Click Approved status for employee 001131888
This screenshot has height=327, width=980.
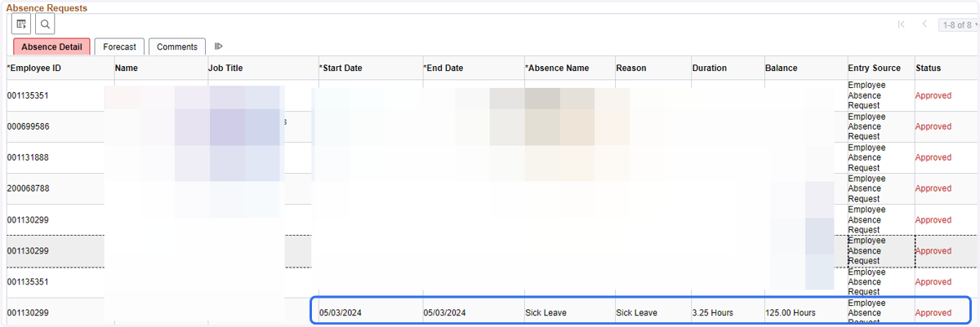[933, 157]
